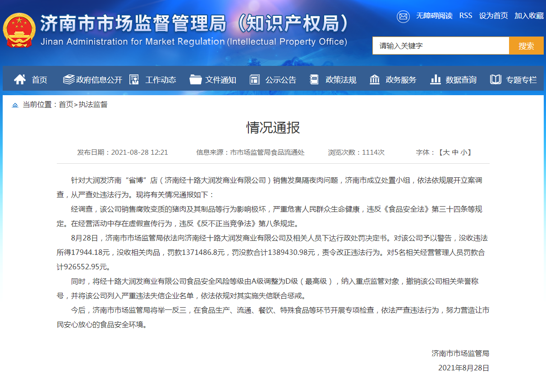Click the envelope mail icon in header
Viewport: 546px width, 392px height.
coord(403,16)
